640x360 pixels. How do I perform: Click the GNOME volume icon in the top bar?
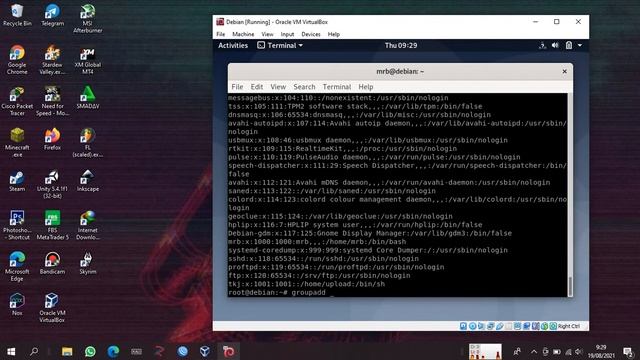coord(555,45)
